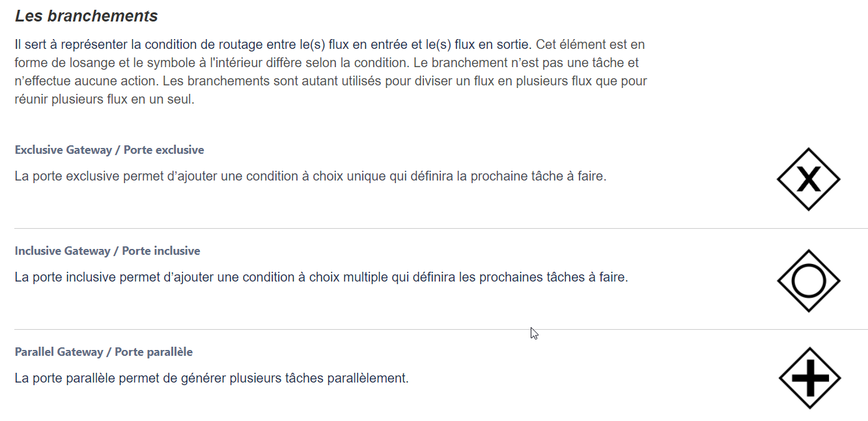
Task: Click 'Porte exclusive' in the first subheading
Action: (x=164, y=150)
